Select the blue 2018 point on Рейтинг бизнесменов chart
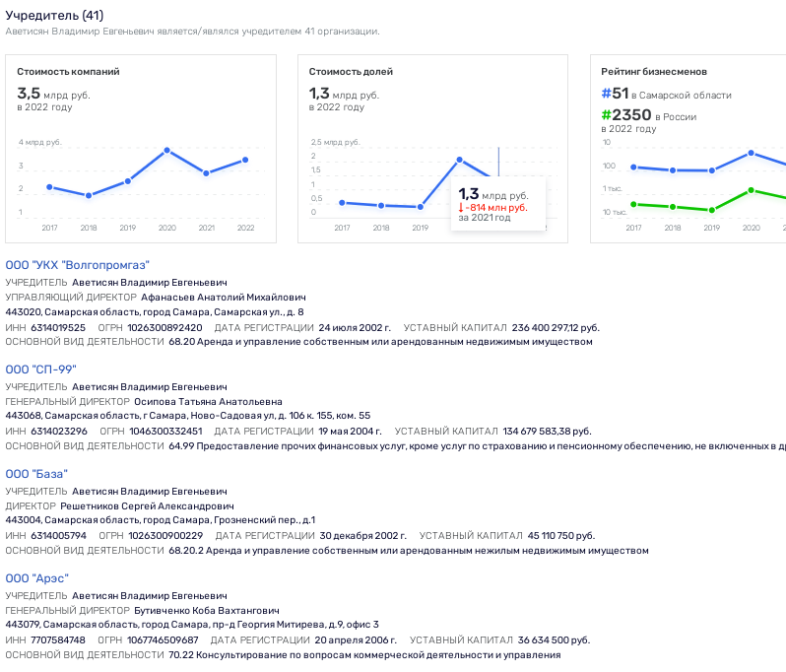 [673, 170]
